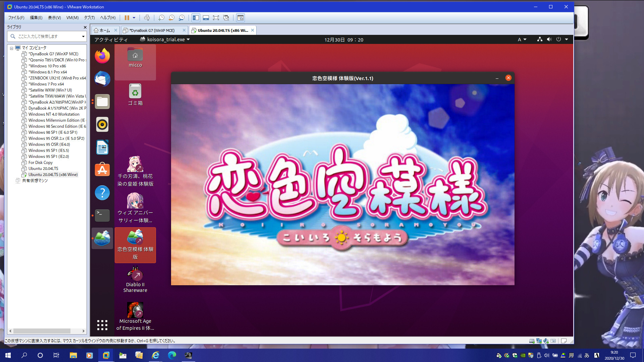Click VMware status bar network adapter icon
This screenshot has height=362, width=644.
[539, 341]
